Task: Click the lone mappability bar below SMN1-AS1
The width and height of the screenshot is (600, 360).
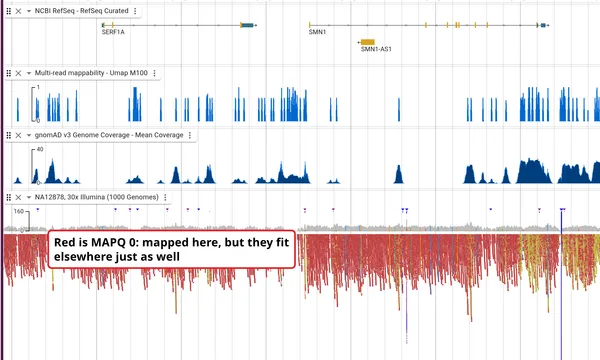Action: (399, 109)
